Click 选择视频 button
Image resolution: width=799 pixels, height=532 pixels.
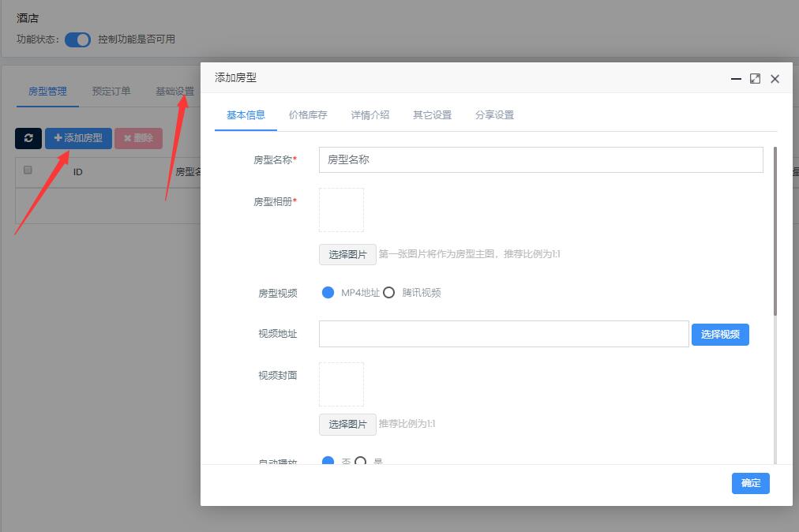coord(720,335)
